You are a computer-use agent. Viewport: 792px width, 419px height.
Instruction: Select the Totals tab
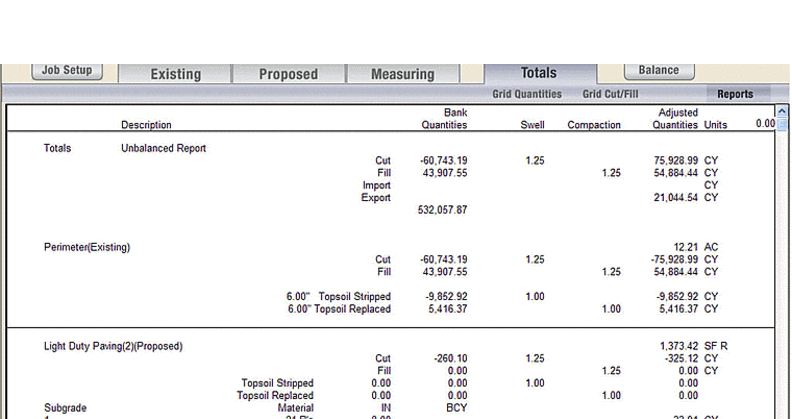(539, 73)
